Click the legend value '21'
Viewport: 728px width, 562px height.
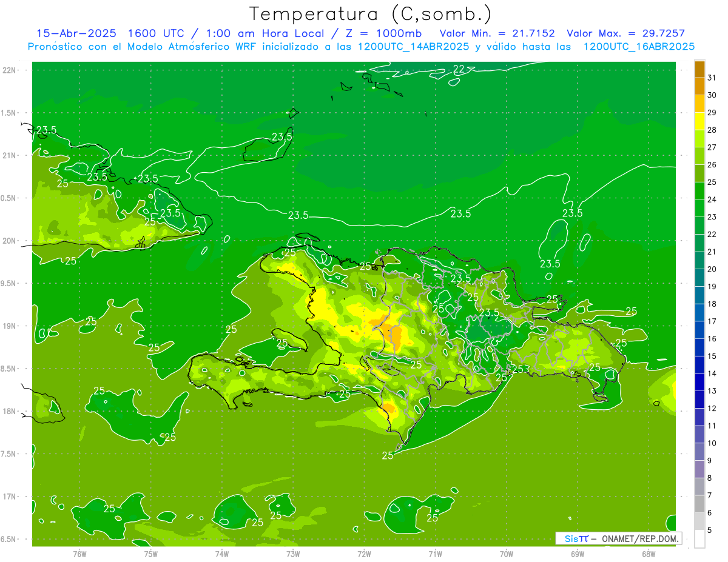[x=712, y=252]
